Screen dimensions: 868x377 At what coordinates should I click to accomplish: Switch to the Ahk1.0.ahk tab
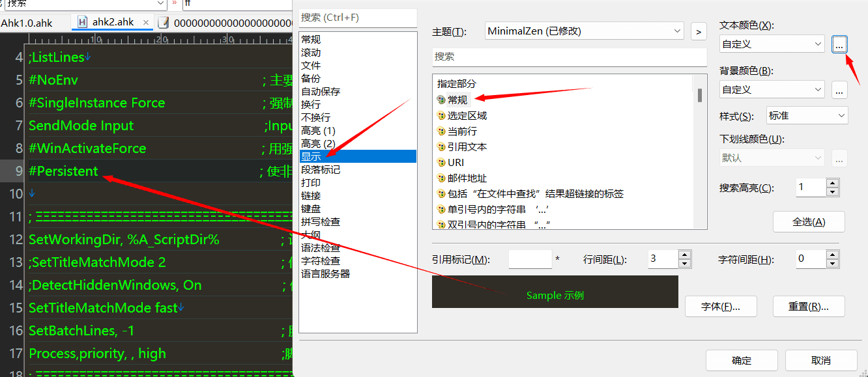click(x=26, y=23)
